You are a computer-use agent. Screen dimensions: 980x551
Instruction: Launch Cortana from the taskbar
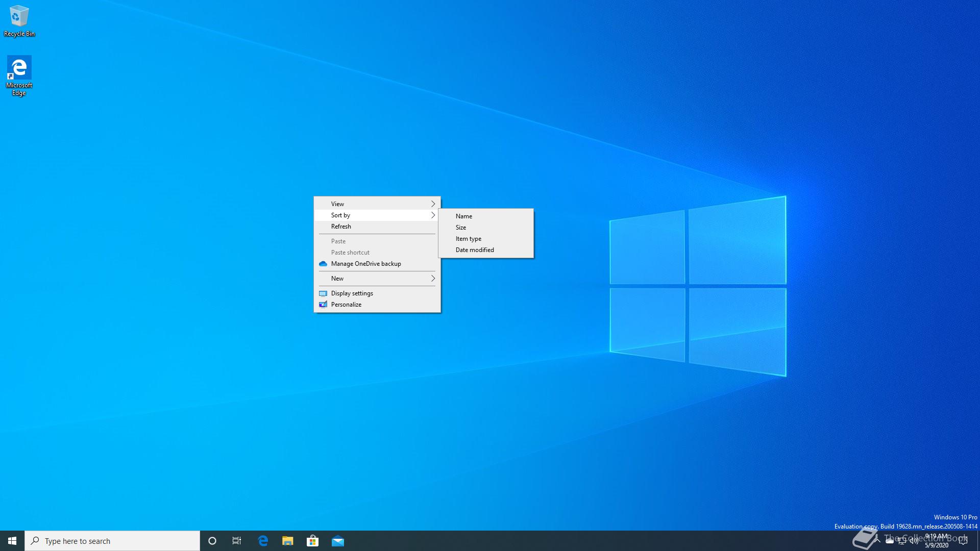[x=212, y=541]
